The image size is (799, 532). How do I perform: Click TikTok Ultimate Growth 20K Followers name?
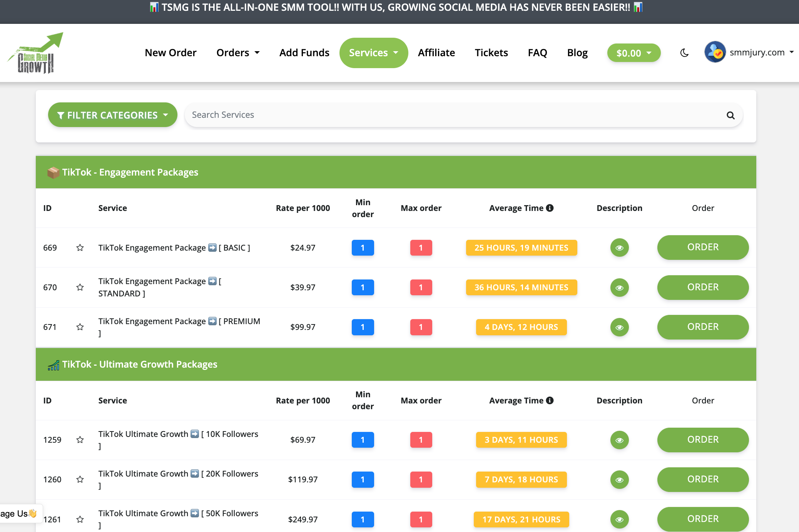pyautogui.click(x=178, y=479)
